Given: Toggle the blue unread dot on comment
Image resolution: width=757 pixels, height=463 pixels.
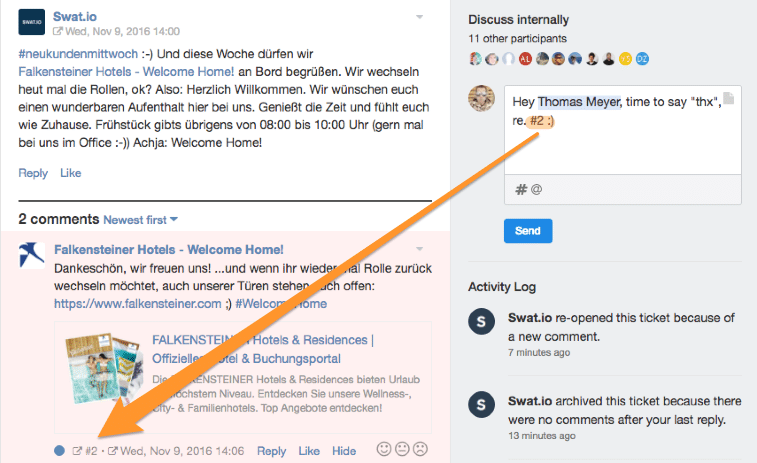Looking at the screenshot, I should (x=59, y=450).
